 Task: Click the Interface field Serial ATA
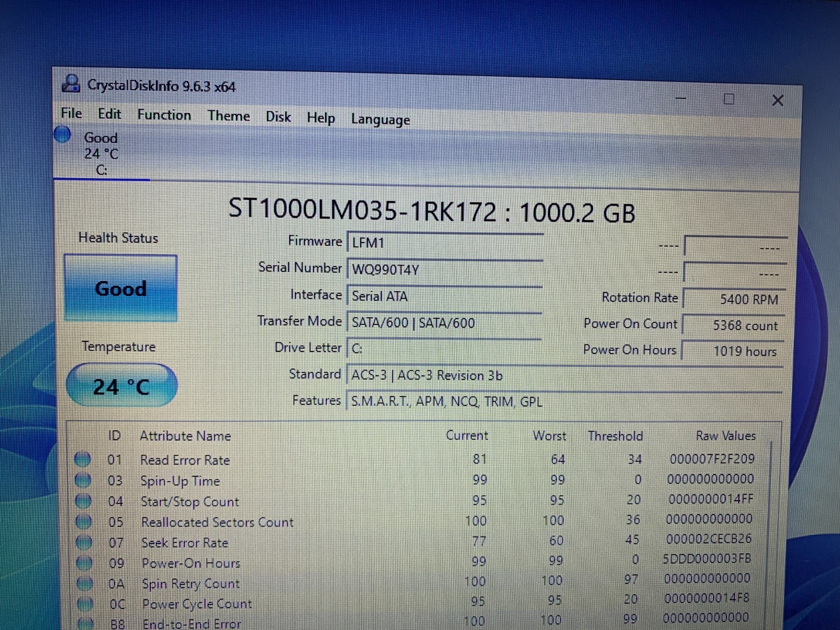(x=445, y=296)
